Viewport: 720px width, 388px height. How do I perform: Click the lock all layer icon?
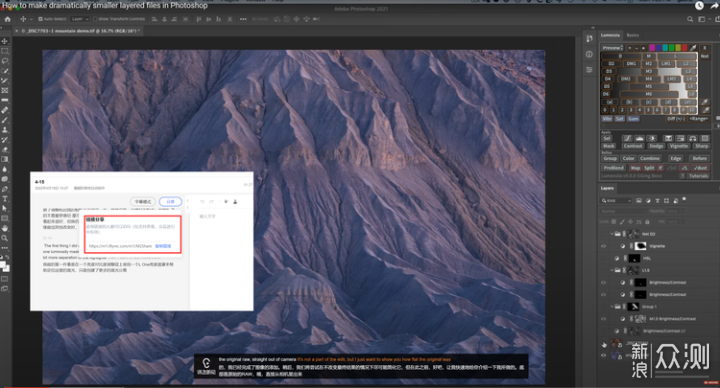pyautogui.click(x=647, y=222)
